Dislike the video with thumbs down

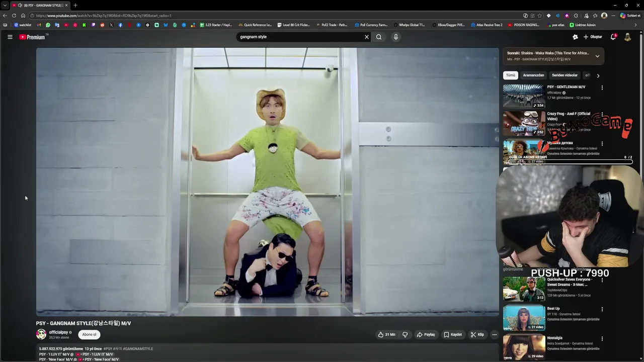pos(405,334)
